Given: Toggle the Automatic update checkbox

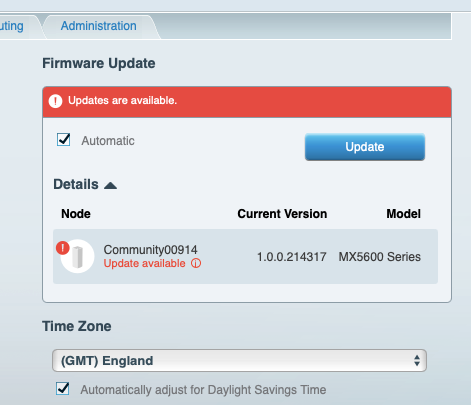Looking at the screenshot, I should pos(63,140).
